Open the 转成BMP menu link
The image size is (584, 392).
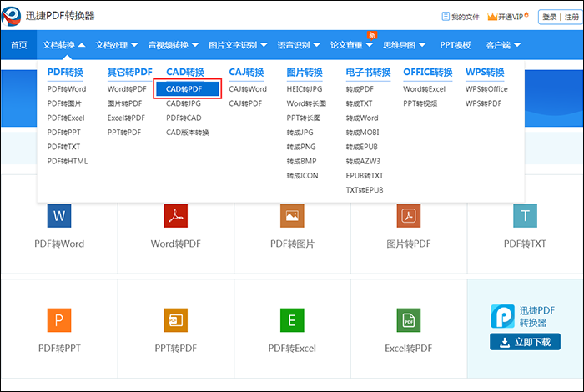302,161
